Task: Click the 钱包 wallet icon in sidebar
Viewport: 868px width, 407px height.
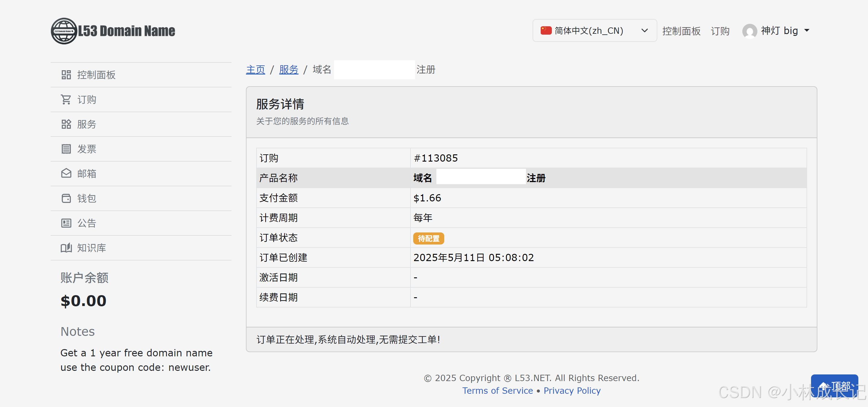Action: [x=66, y=198]
